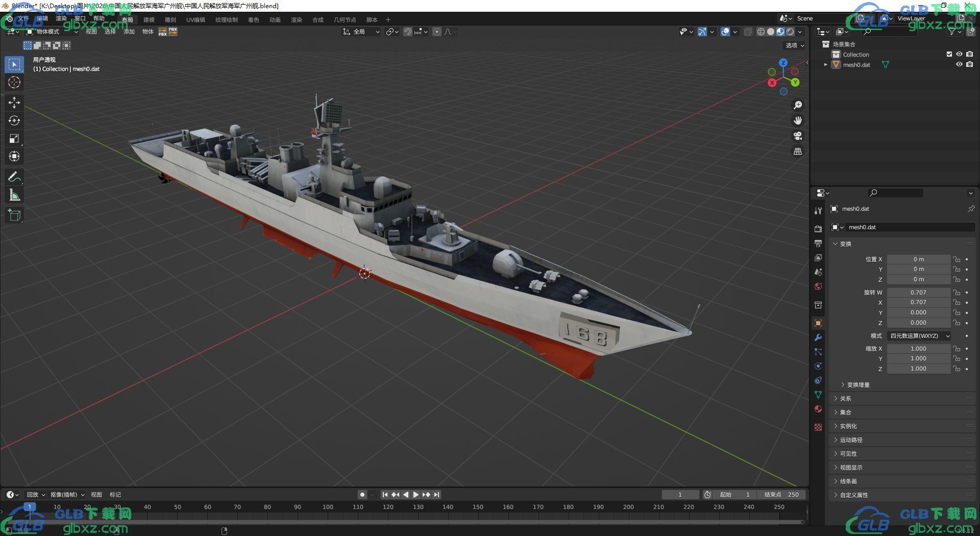The width and height of the screenshot is (980, 536).
Task: Open the World properties globe icon
Action: pyautogui.click(x=818, y=286)
